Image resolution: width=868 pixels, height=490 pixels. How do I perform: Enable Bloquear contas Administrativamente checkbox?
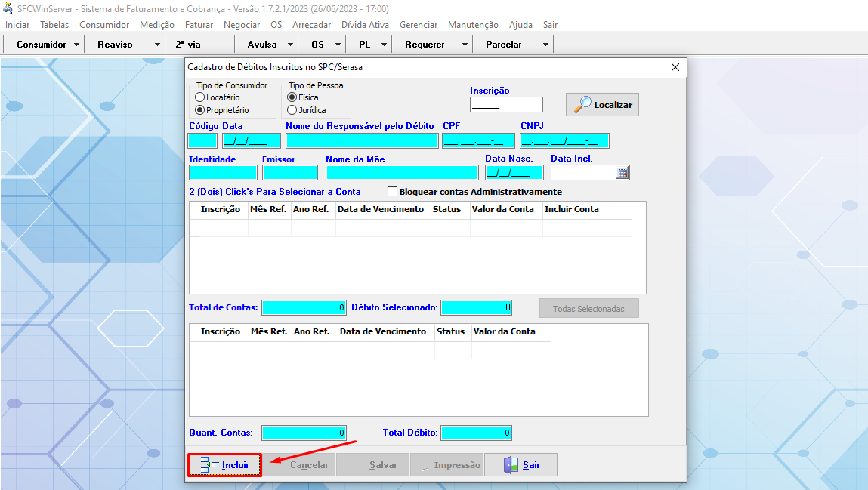392,192
